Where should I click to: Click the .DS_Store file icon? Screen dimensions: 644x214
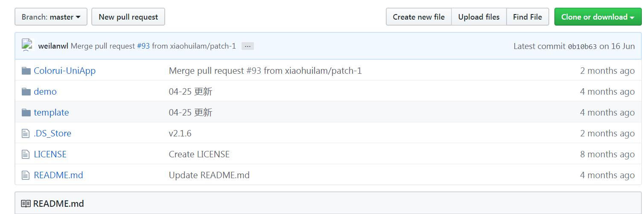click(x=26, y=133)
